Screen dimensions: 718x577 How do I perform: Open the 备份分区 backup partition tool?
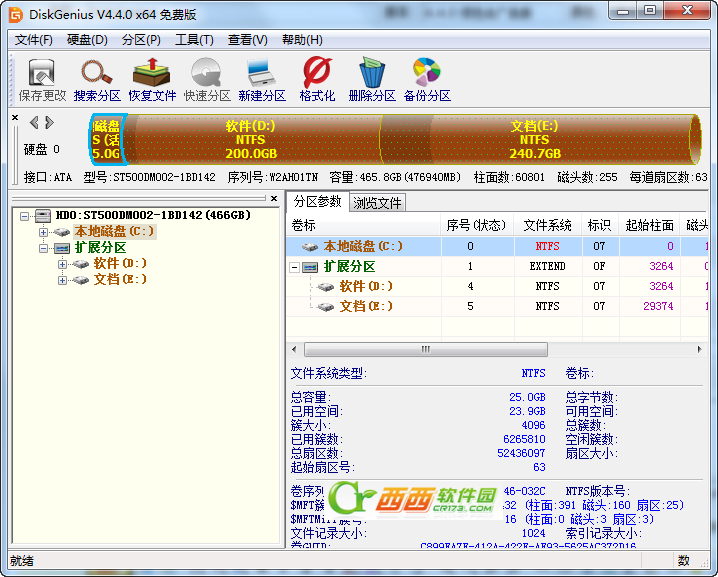point(427,79)
